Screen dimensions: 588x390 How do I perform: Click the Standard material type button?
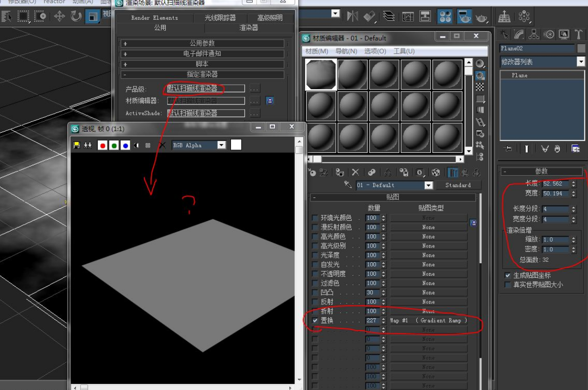(x=458, y=185)
